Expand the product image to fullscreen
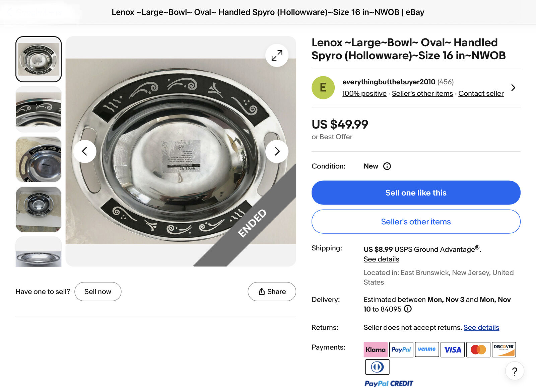 click(277, 55)
